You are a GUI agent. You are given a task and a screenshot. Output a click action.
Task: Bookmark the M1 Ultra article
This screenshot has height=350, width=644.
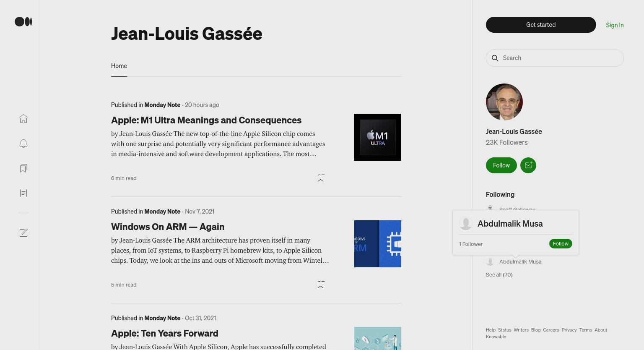tap(321, 178)
